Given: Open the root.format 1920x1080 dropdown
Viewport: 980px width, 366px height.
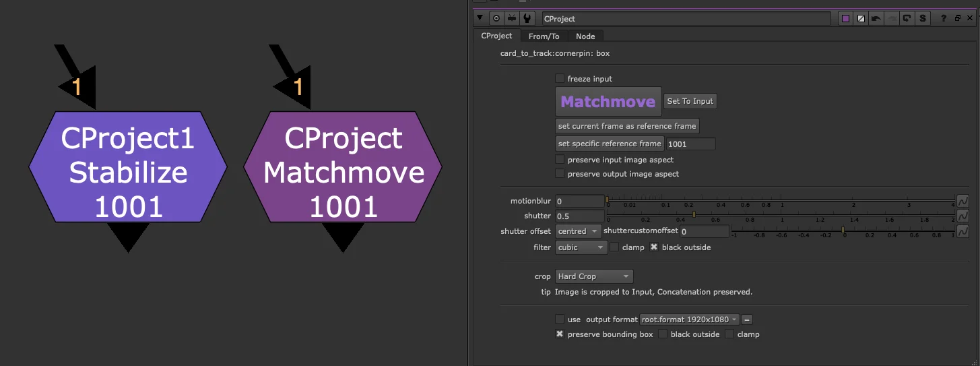Looking at the screenshot, I should click(690, 319).
